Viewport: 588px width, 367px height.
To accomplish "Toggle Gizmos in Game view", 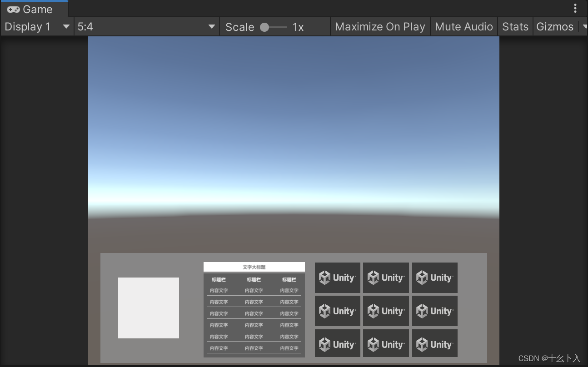I will [x=555, y=27].
